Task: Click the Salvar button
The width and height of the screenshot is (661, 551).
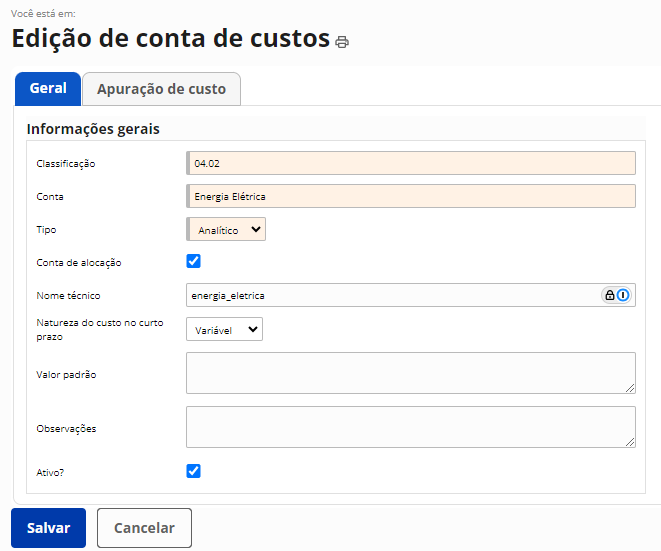Action: point(48,528)
